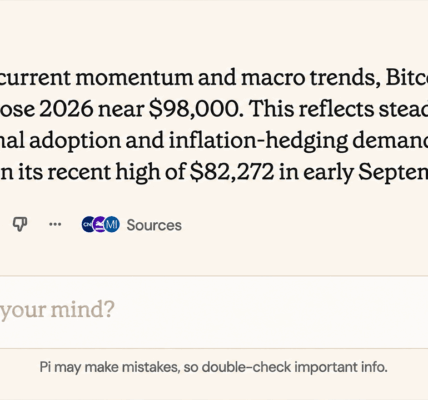Click the dark blue CN source icon
This screenshot has height=400, width=428.
pos(88,224)
